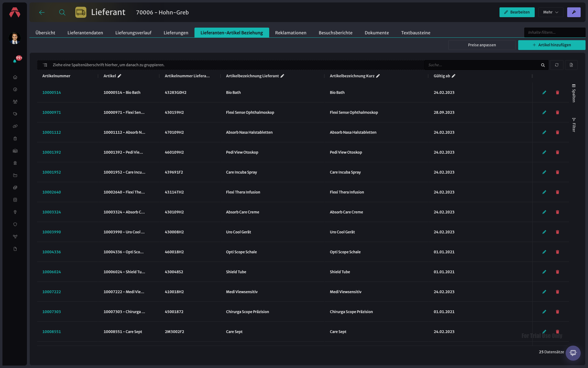Expand the Spalten side panel
This screenshot has height=368, width=588.
pos(574,93)
